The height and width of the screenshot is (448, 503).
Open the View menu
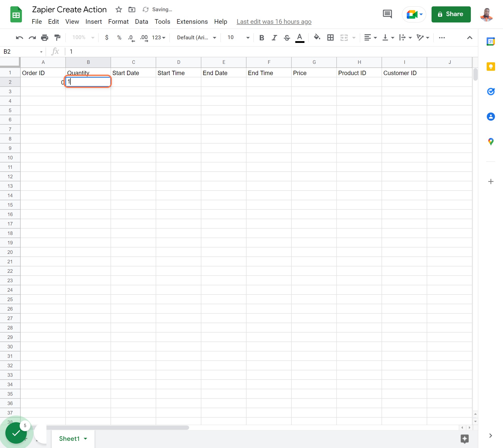click(72, 22)
